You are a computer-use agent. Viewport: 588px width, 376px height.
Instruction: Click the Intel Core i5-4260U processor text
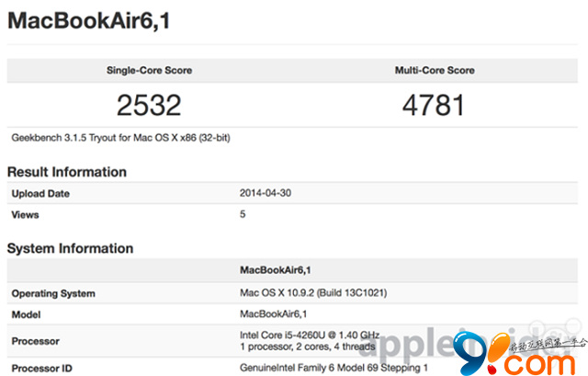coord(310,335)
